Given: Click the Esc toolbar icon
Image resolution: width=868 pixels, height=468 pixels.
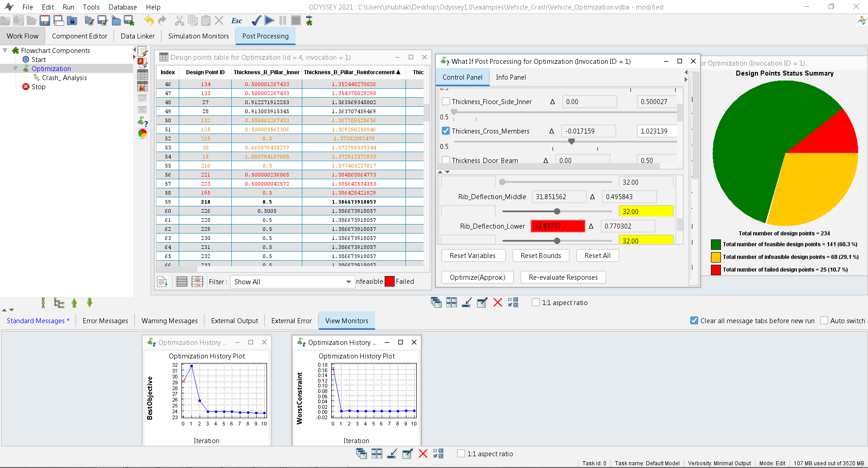Looking at the screenshot, I should (236, 21).
